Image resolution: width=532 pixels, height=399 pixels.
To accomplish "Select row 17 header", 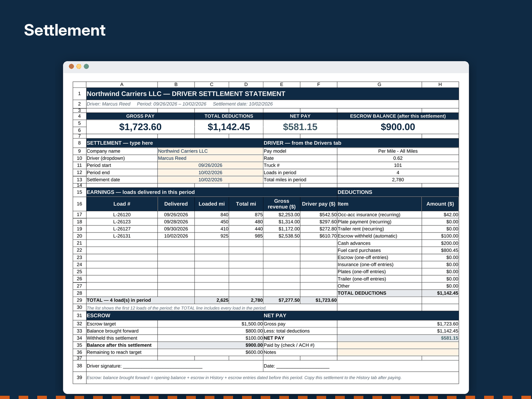I will [79, 214].
